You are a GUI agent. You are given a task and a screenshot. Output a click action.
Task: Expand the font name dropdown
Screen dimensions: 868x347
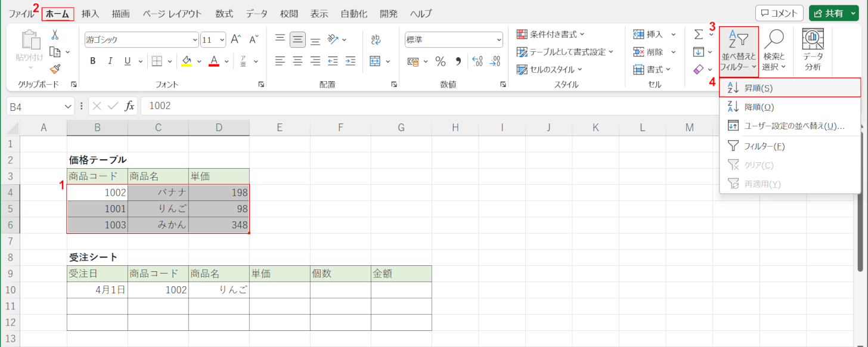pyautogui.click(x=194, y=40)
